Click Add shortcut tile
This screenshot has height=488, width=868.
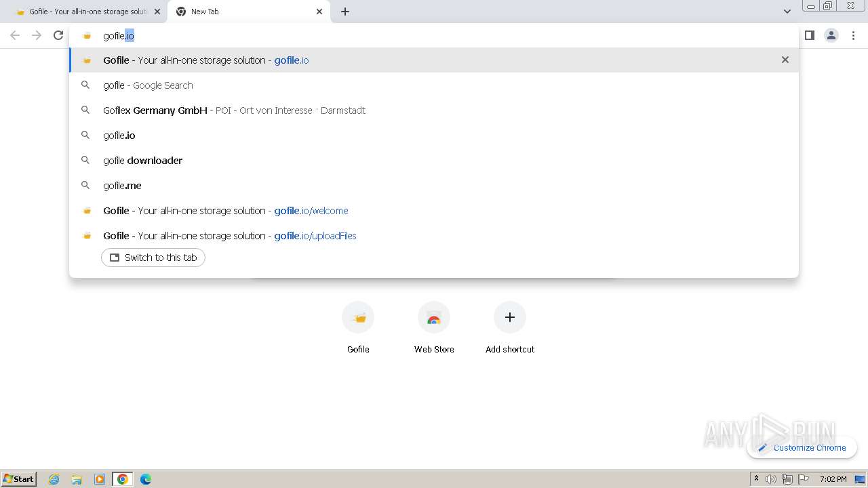[510, 328]
